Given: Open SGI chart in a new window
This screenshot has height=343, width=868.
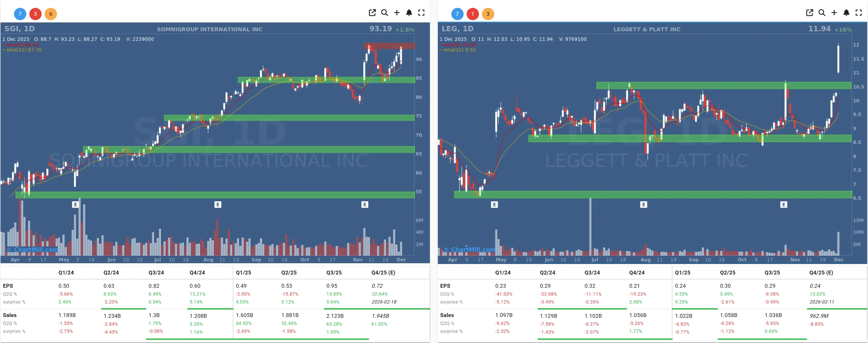Looking at the screenshot, I should click(x=372, y=13).
